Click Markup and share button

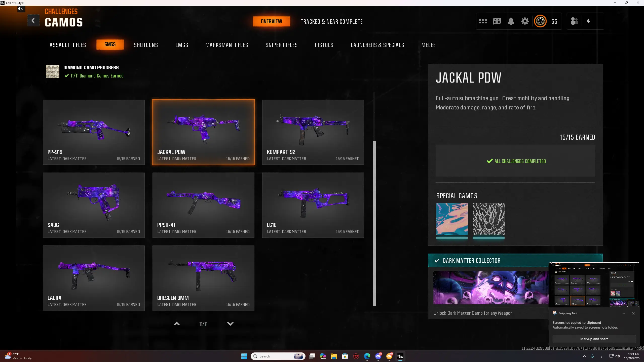(x=594, y=339)
